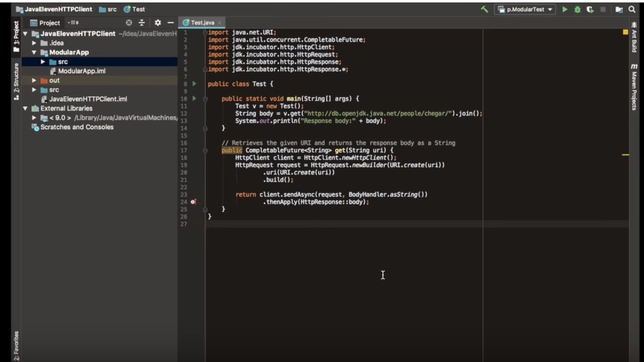Click the orange out folder icon
Image resolution: width=644 pixels, height=362 pixels.
44,81
